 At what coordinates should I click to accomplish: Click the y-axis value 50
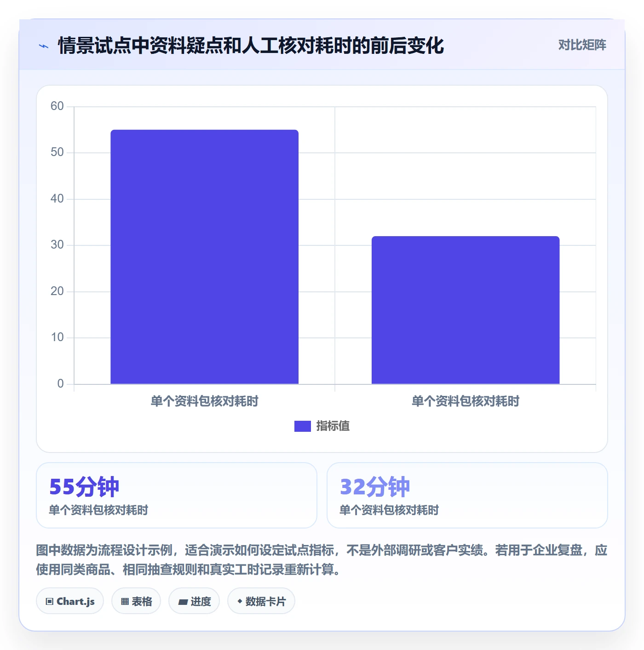(57, 152)
